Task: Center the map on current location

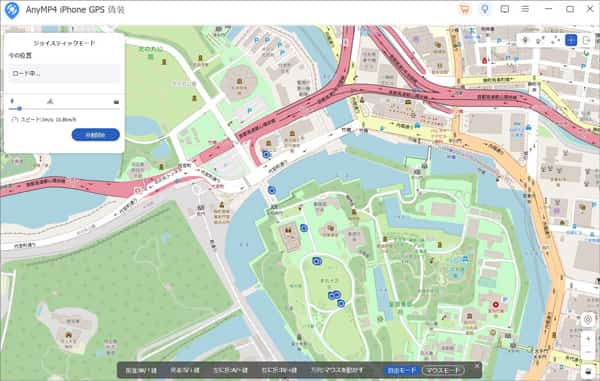Action: coord(588,319)
